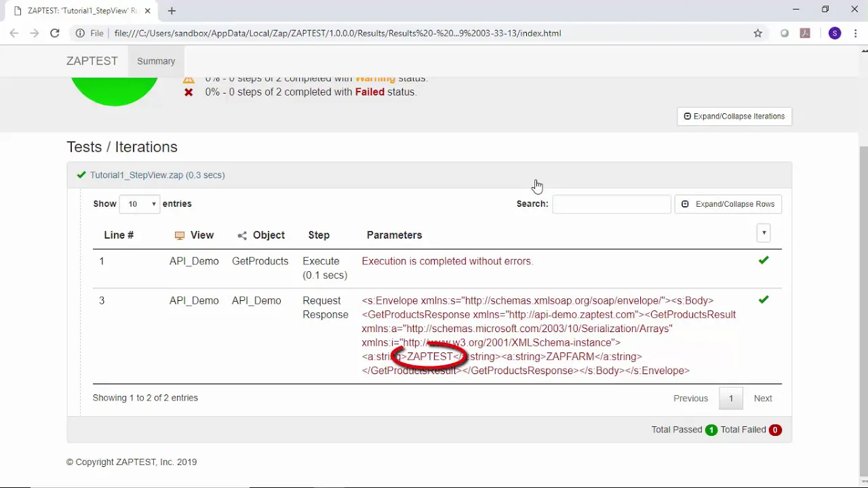Go to the Next page
Viewport: 868px width, 488px height.
(763, 399)
